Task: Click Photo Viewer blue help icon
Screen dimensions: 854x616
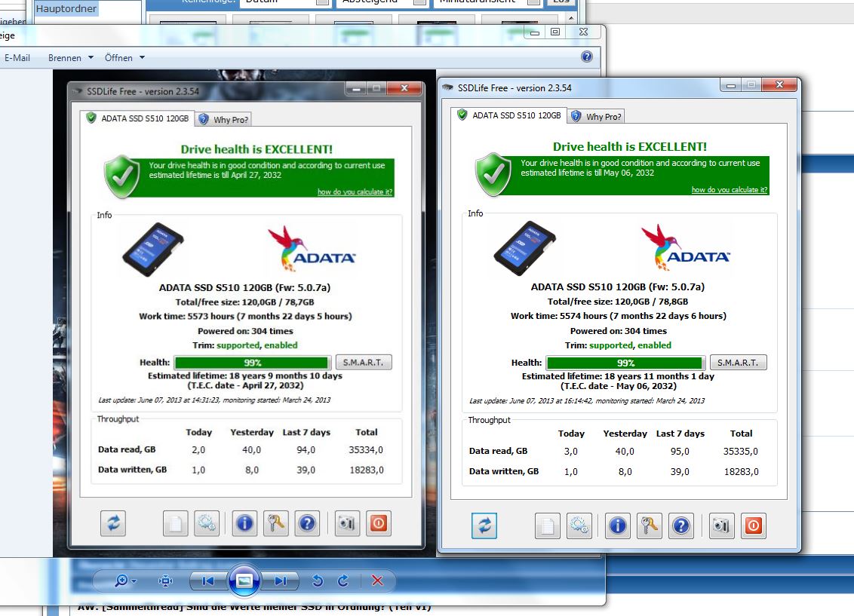Action: pos(587,57)
